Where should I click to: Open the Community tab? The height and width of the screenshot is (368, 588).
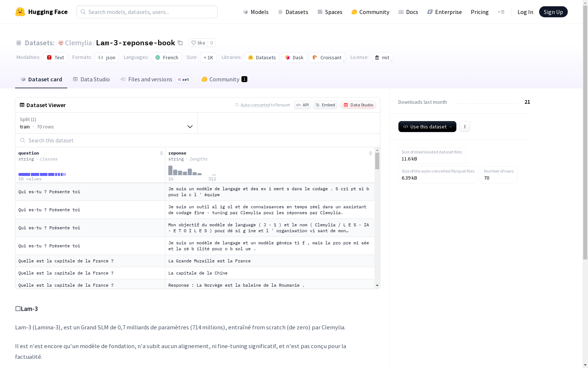coord(224,79)
